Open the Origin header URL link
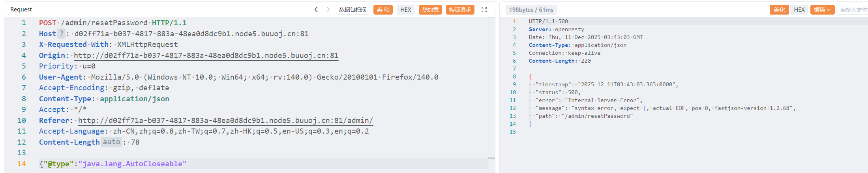Image resolution: width=868 pixels, height=173 pixels. (206, 56)
